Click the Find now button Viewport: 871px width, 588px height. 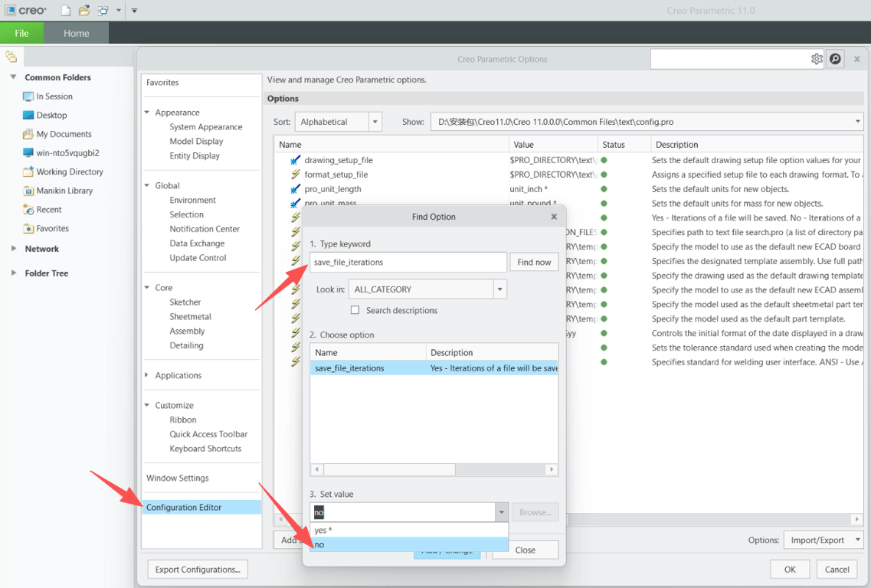(x=534, y=262)
